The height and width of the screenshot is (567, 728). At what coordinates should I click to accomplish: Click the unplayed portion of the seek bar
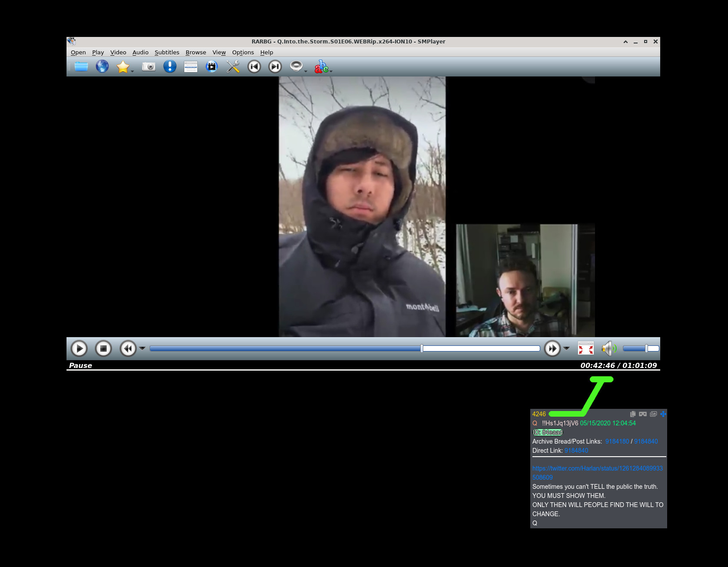tap(482, 348)
